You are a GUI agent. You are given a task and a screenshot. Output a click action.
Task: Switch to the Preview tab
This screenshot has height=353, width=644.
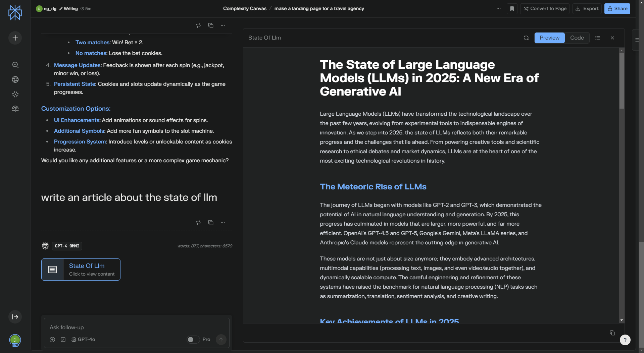pos(549,38)
